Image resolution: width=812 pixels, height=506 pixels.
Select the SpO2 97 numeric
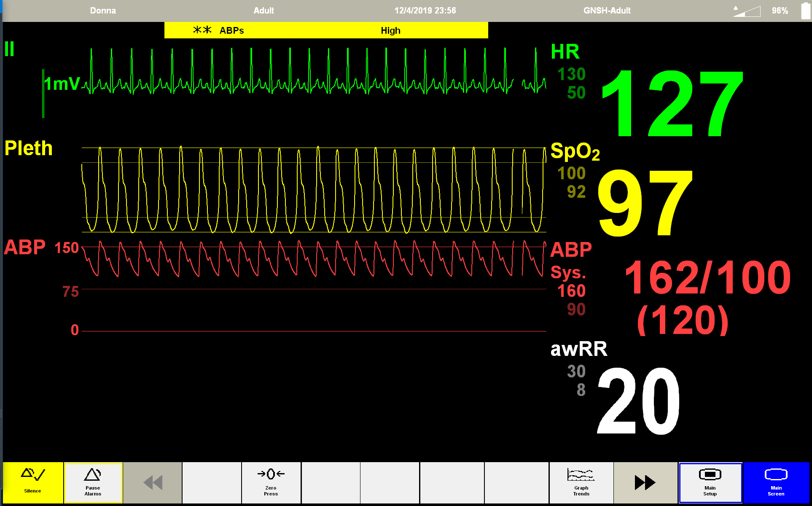pos(645,202)
